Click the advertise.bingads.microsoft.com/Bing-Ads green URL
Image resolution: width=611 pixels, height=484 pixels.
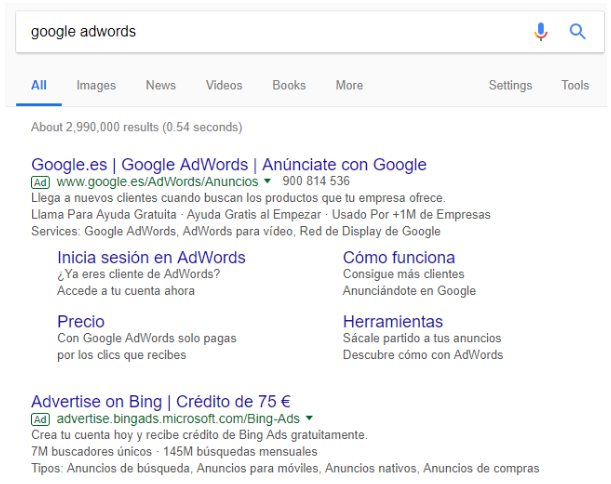coord(178,419)
